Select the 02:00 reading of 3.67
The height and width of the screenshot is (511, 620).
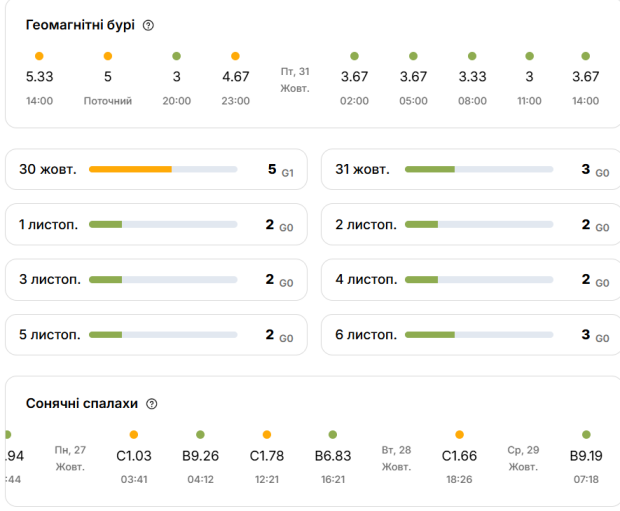point(354,79)
